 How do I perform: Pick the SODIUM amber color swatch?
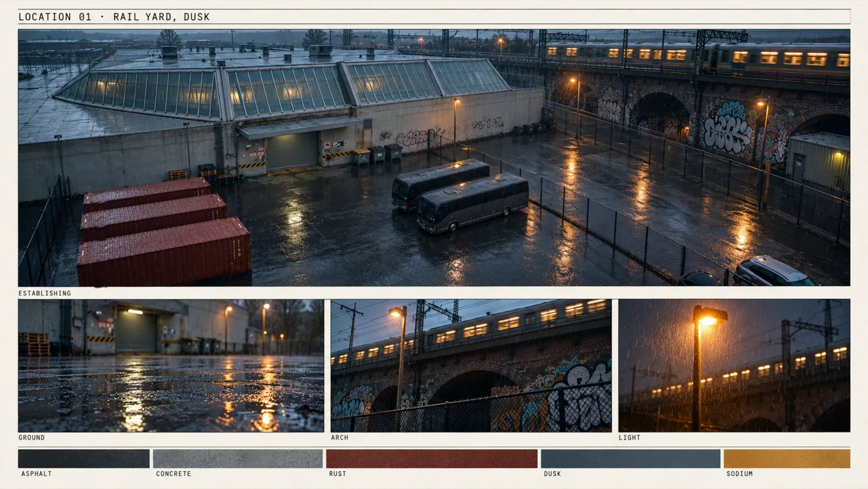pyautogui.click(x=787, y=459)
